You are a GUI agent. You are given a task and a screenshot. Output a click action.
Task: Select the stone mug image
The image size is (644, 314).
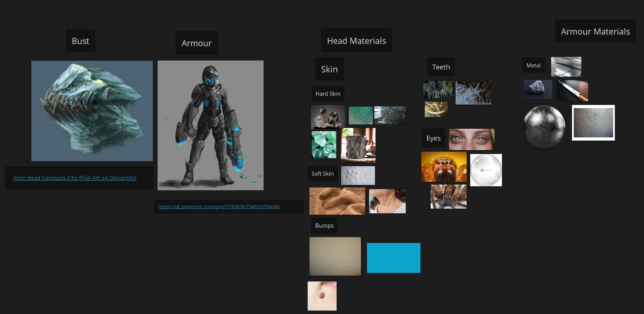coord(358,145)
